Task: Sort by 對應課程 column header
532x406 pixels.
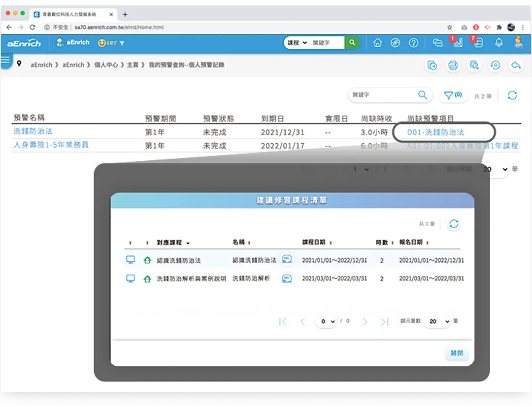Action: [x=173, y=243]
